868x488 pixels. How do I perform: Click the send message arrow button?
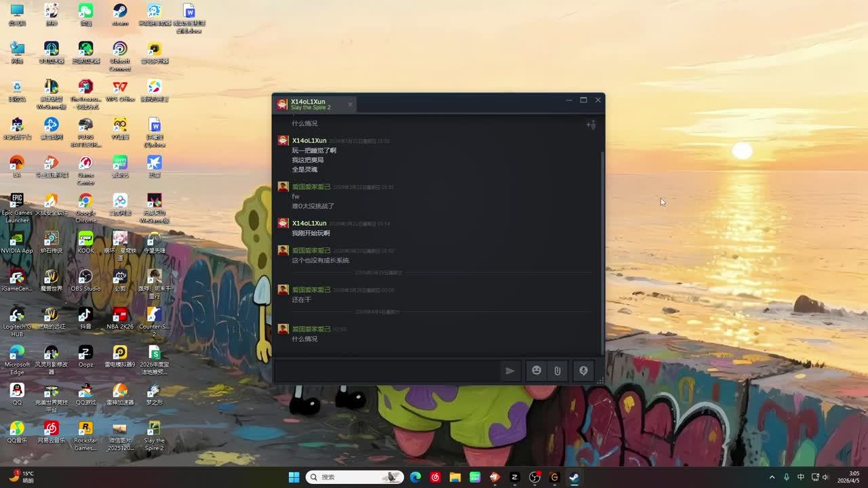(x=510, y=371)
